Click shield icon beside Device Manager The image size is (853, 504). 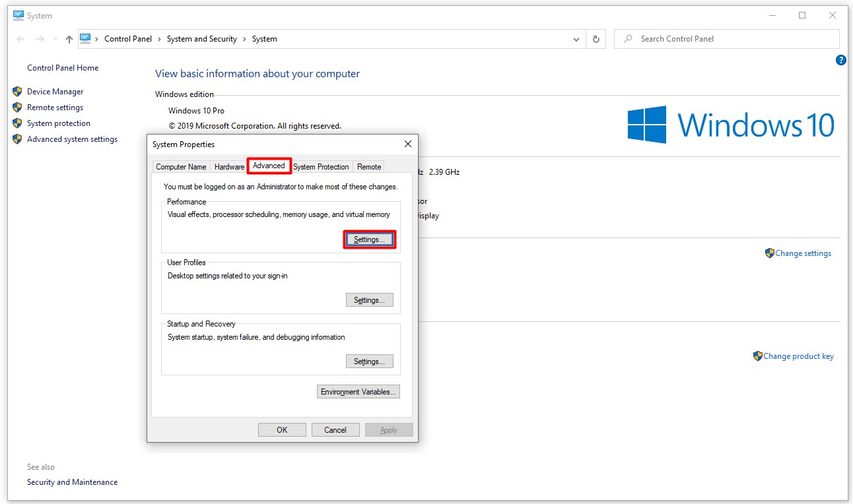(17, 92)
